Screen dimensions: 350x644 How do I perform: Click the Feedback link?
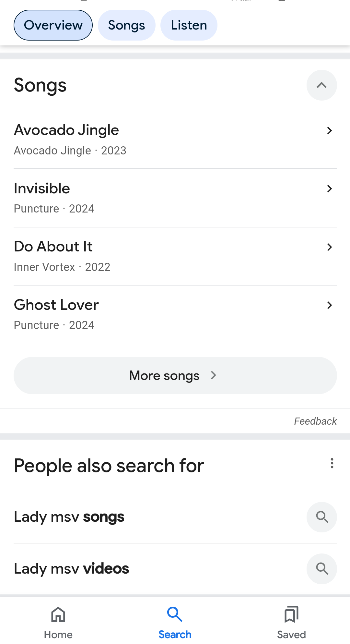point(315,421)
